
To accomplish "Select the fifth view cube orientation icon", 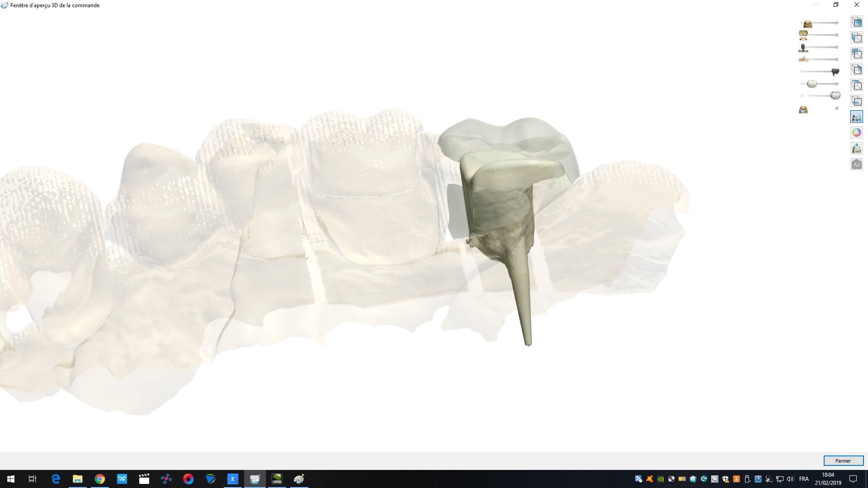I will [x=856, y=85].
